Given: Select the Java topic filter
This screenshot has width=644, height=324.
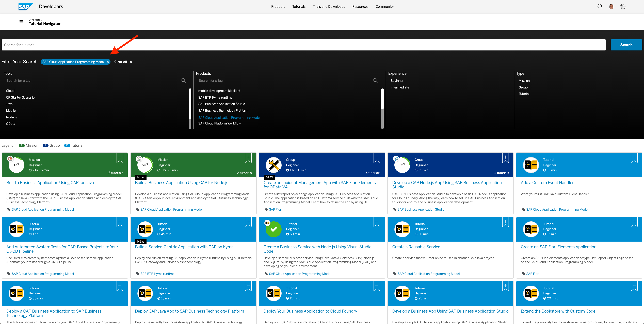Looking at the screenshot, I should 9,104.
